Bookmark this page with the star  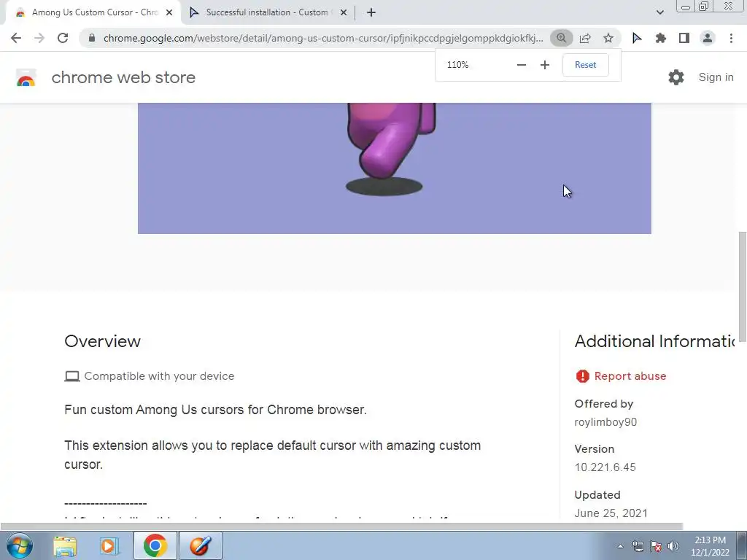tap(608, 38)
